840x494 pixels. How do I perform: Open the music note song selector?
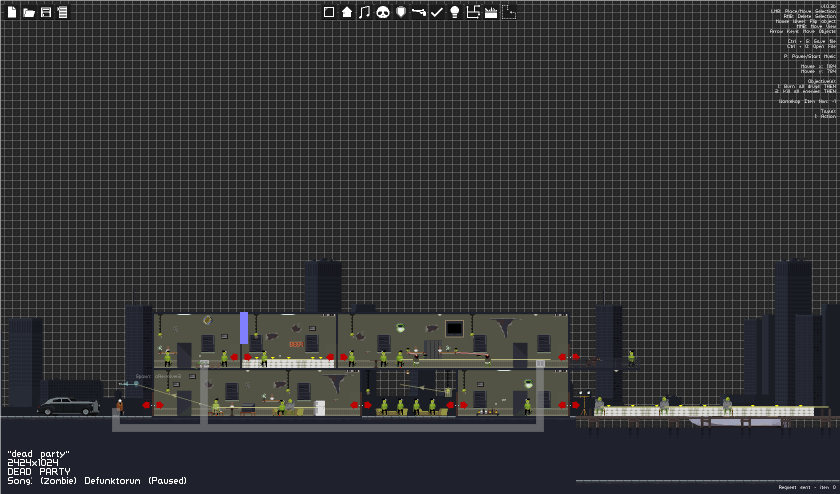(x=364, y=12)
